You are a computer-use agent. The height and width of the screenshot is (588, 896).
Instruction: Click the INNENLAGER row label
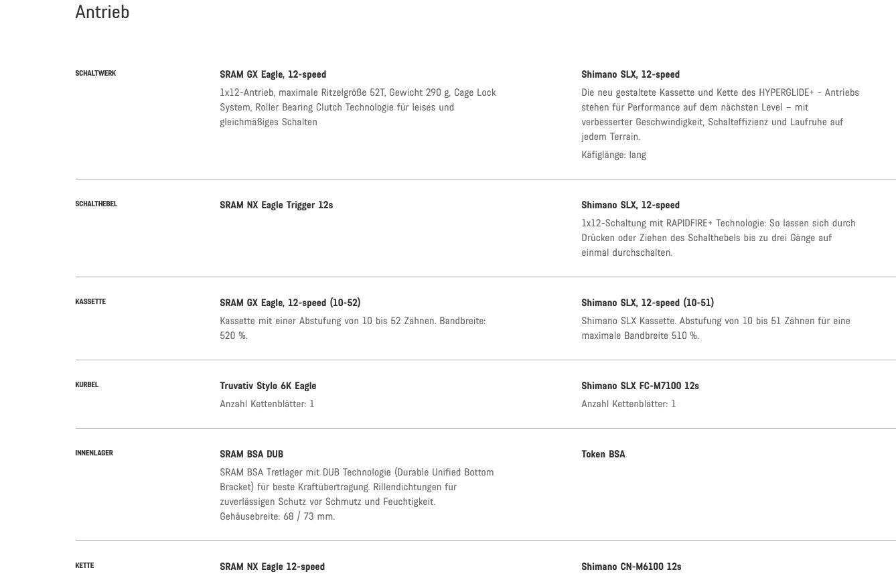pyautogui.click(x=94, y=453)
